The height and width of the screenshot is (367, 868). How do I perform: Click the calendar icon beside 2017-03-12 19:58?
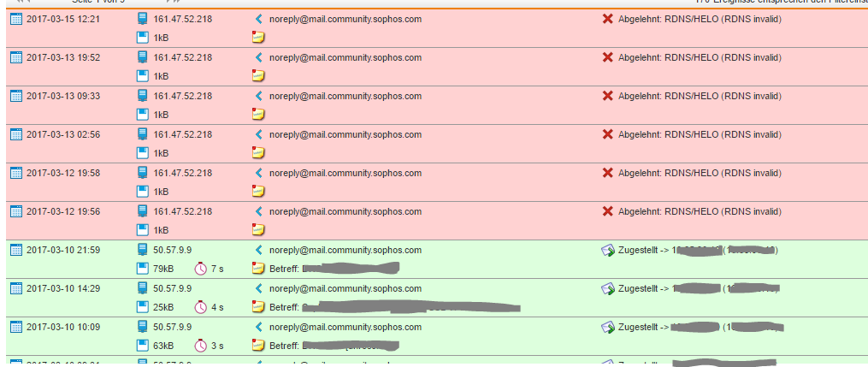pyautogui.click(x=16, y=173)
